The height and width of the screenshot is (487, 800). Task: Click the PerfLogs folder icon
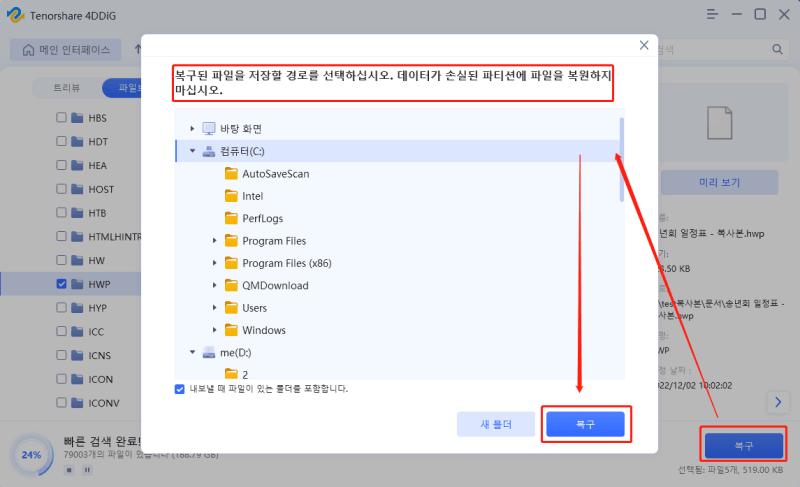[231, 218]
